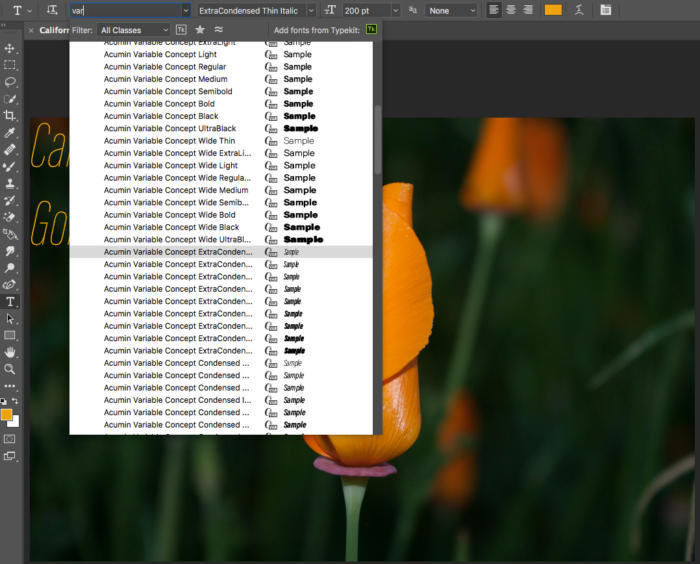
Task: Choose Acumin Variable Concept Wide Thin
Action: 221,141
